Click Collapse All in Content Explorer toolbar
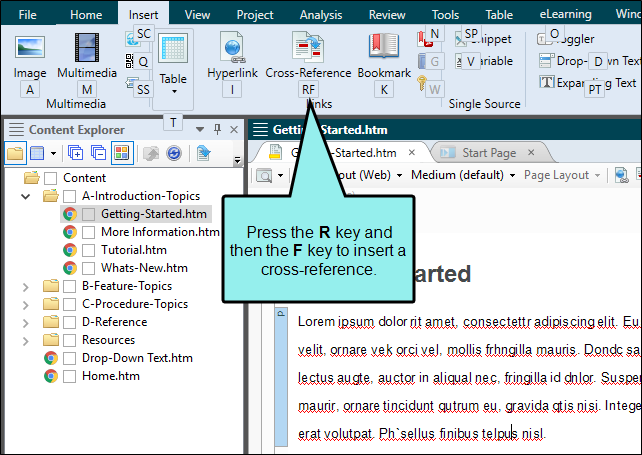The width and height of the screenshot is (642, 455). coord(98,153)
